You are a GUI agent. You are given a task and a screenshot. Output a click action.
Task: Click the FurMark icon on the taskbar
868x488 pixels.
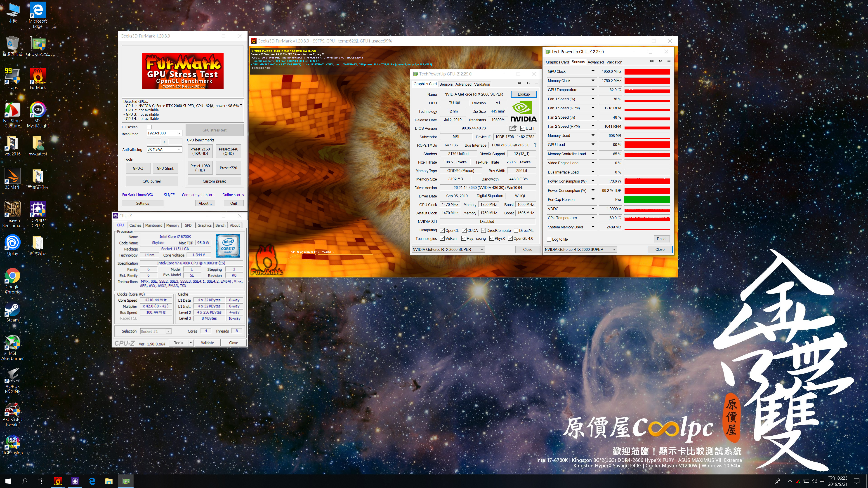click(x=58, y=481)
